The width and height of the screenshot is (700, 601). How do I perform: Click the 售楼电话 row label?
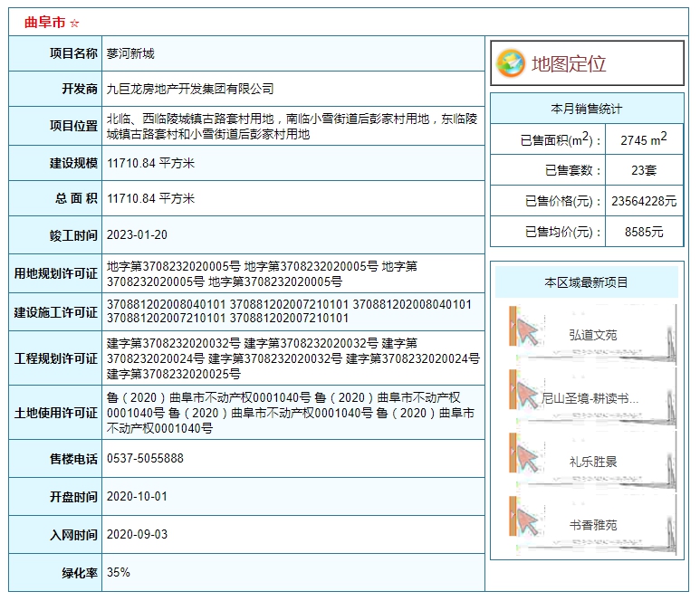tap(73, 458)
